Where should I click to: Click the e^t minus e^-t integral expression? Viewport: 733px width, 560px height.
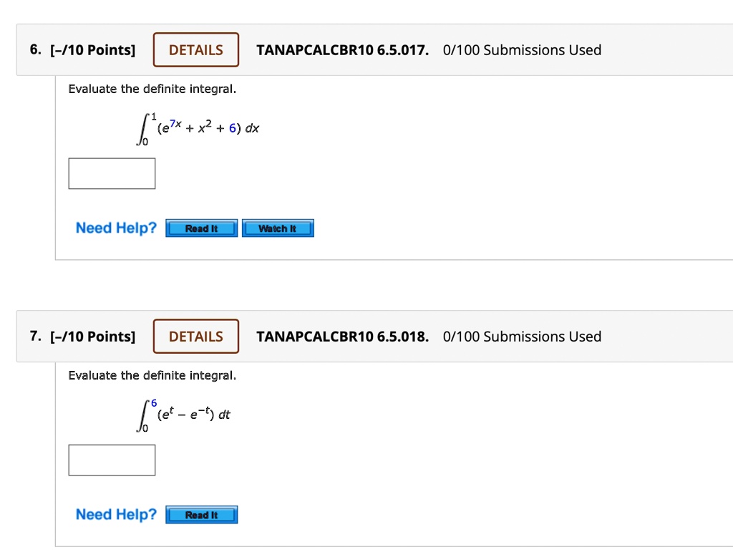183,415
